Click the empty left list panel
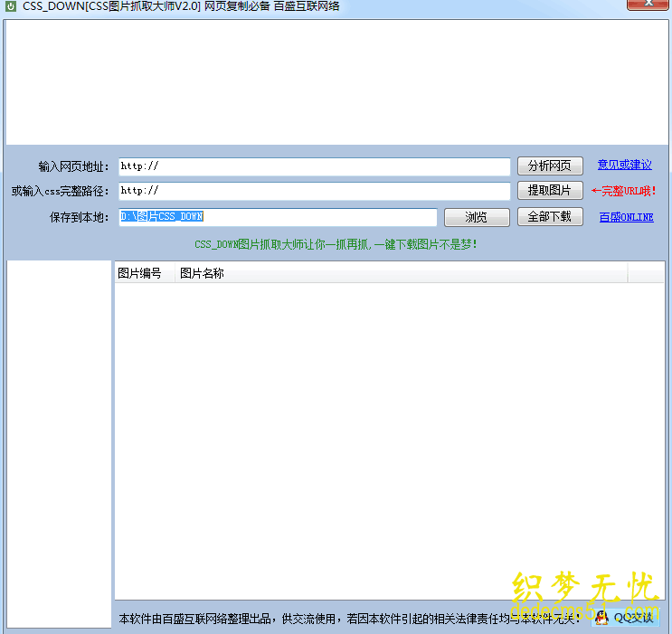Viewport: 672px width, 634px height. [59, 443]
